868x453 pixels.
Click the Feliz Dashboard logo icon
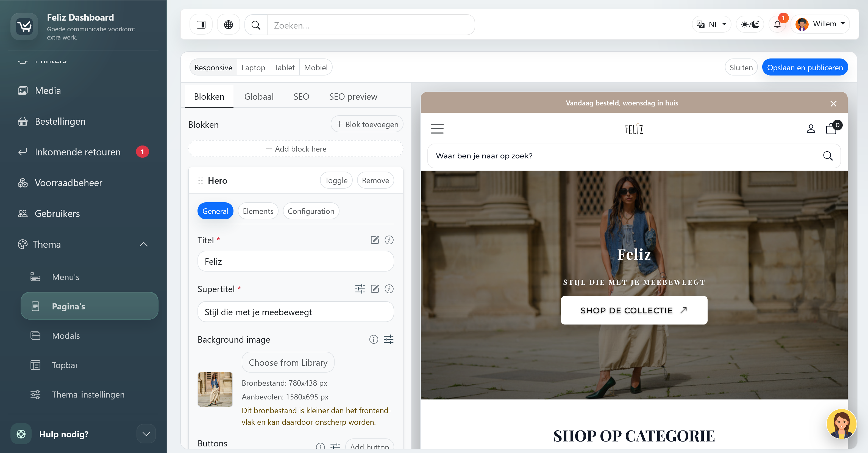click(24, 26)
